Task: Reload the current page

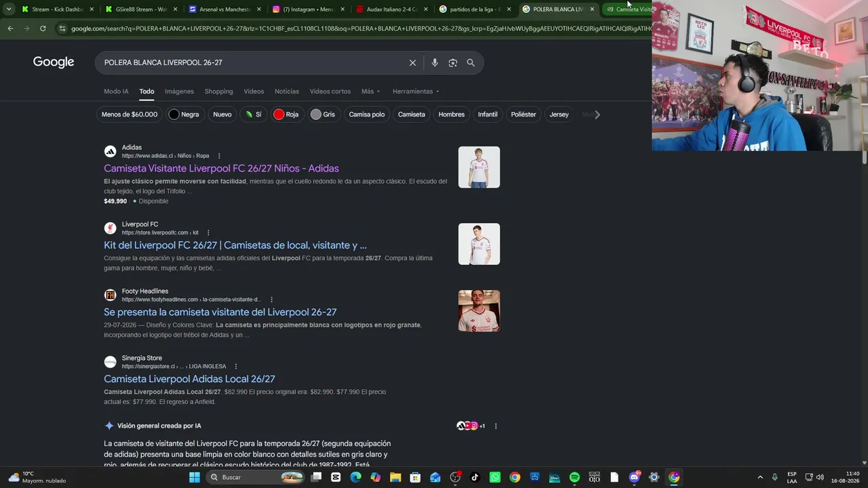Action: click(x=43, y=28)
